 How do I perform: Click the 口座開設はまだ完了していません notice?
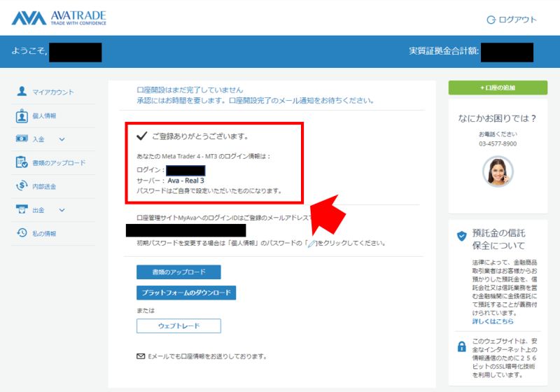coord(190,90)
